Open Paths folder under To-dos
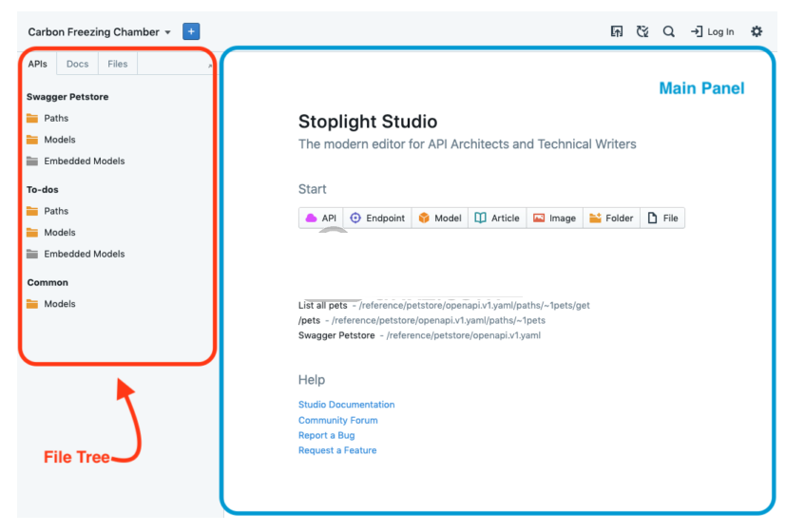The image size is (805, 532). (x=48, y=211)
